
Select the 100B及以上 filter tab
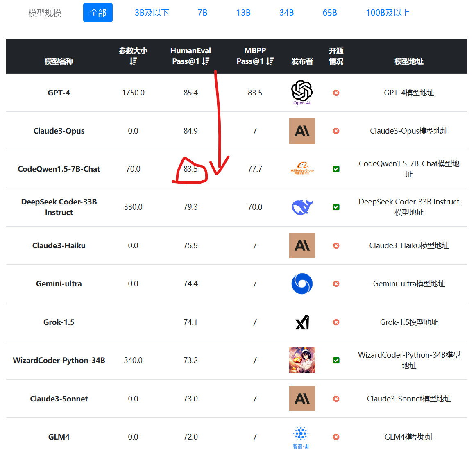tap(388, 13)
